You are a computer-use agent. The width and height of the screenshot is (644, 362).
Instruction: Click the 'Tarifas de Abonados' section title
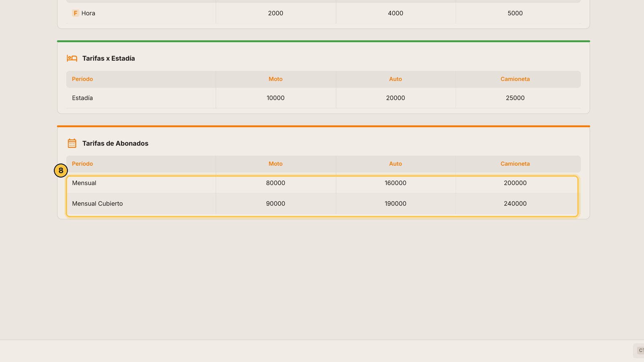pos(116,143)
